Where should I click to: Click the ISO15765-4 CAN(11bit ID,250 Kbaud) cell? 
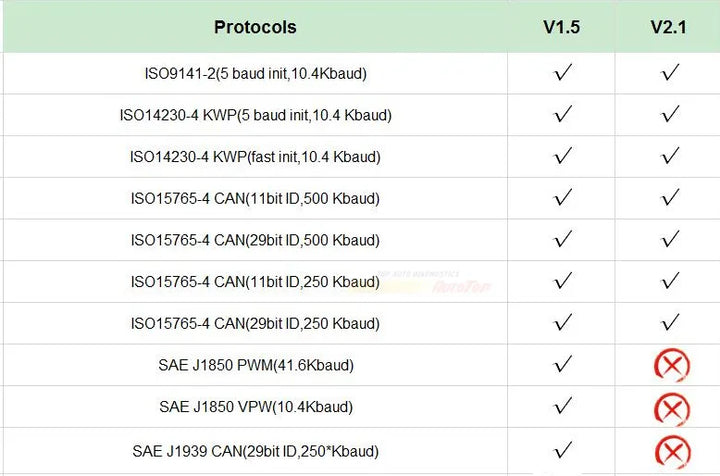point(255,282)
